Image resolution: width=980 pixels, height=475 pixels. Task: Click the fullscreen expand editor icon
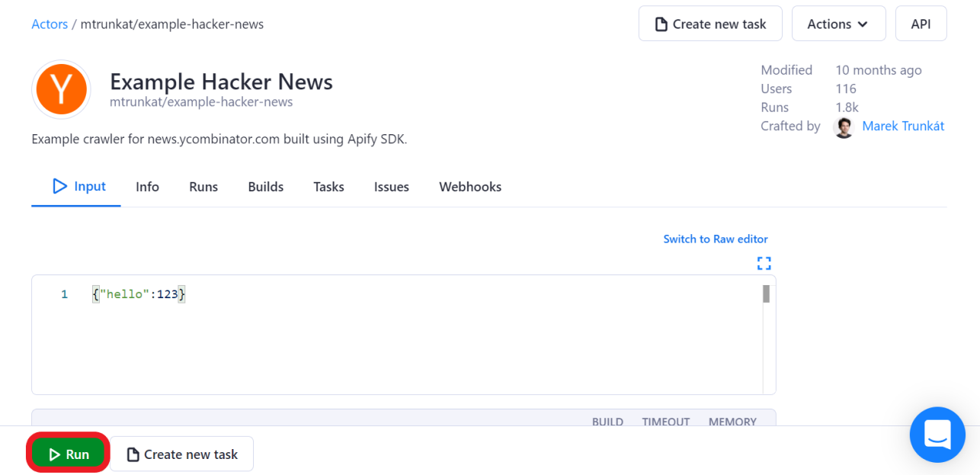[764, 263]
